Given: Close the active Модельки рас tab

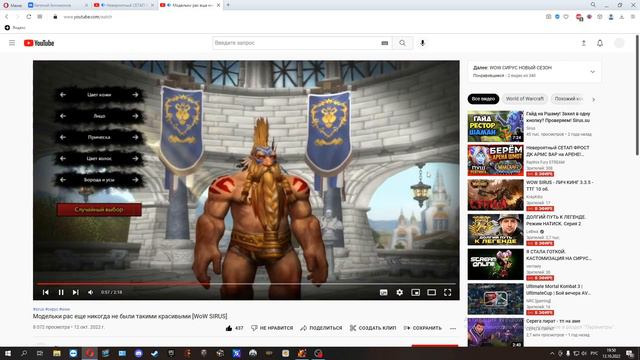Looking at the screenshot, I should (x=218, y=5).
